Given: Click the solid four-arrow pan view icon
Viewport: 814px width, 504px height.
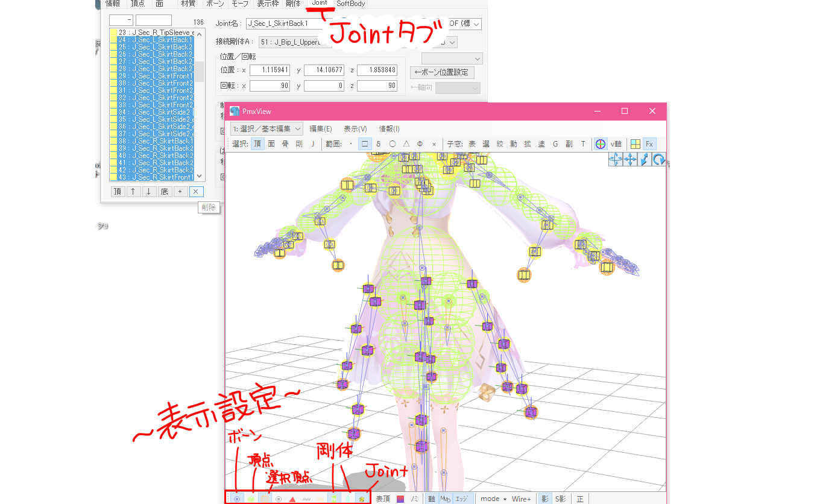Looking at the screenshot, I should click(630, 159).
